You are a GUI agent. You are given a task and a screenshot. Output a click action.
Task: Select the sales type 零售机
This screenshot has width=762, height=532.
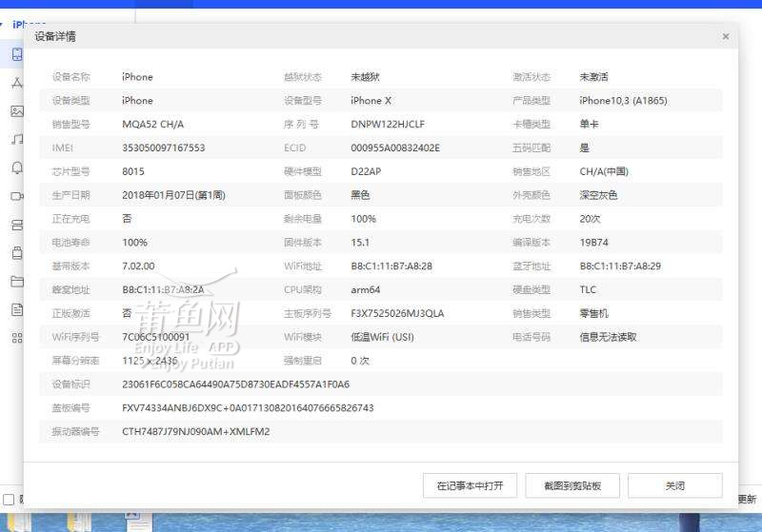coord(593,313)
